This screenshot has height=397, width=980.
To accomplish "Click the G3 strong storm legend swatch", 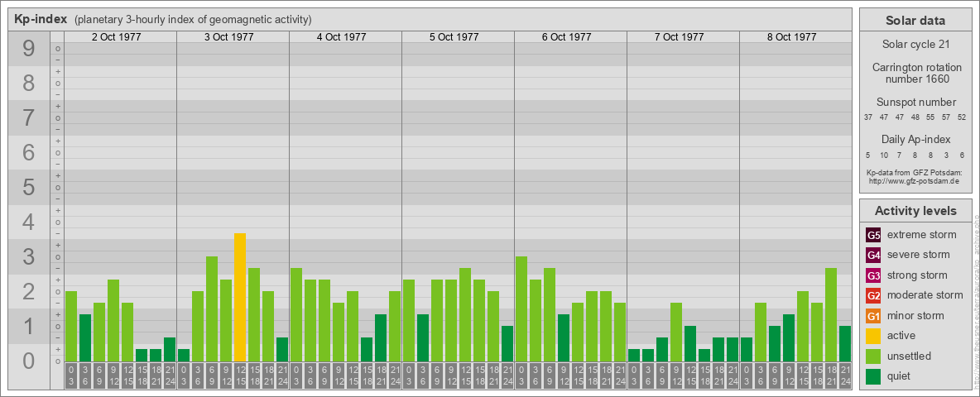I will 874,275.
